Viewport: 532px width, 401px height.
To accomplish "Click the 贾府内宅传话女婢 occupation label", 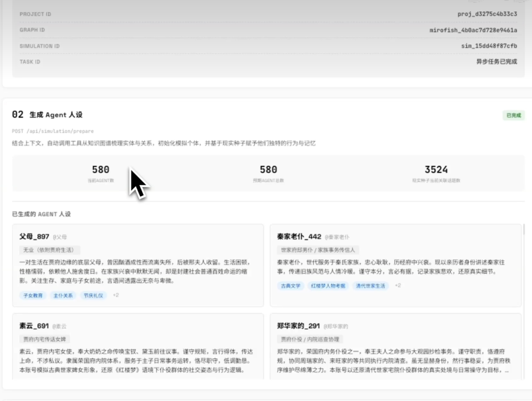I will pos(44,339).
